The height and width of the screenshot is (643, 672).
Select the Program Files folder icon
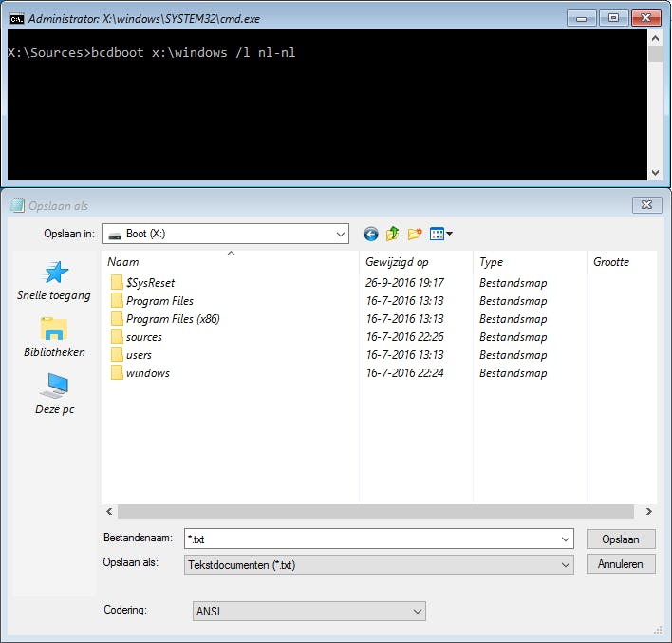pyautogui.click(x=117, y=301)
